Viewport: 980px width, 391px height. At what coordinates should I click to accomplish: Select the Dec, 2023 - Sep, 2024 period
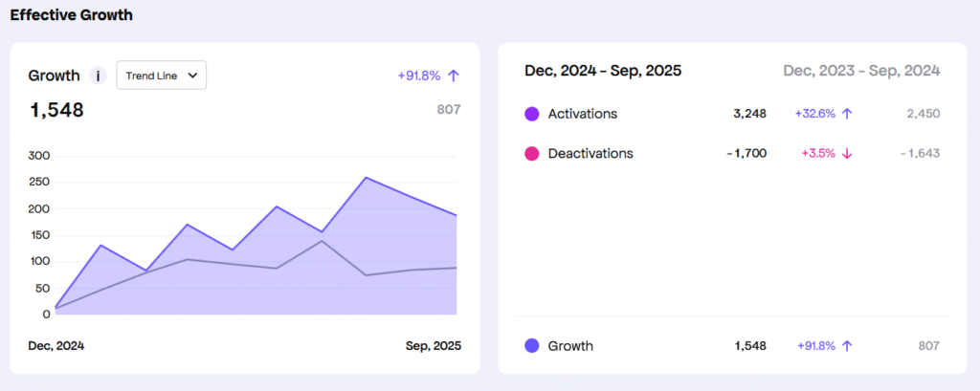point(861,71)
